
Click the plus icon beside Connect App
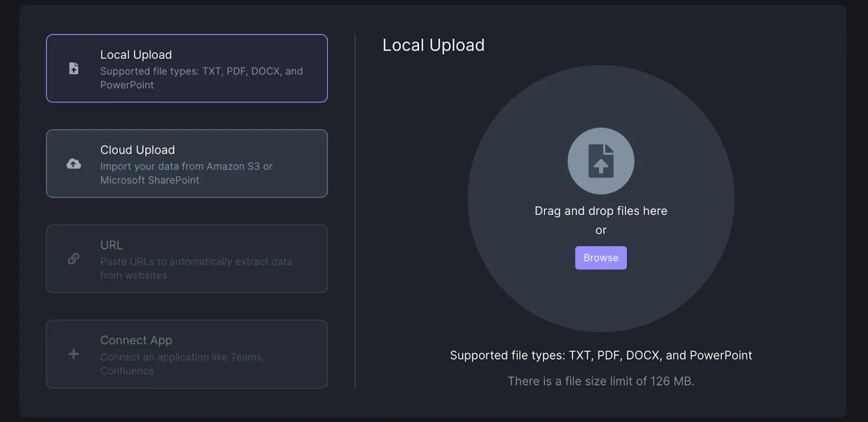pos(74,354)
